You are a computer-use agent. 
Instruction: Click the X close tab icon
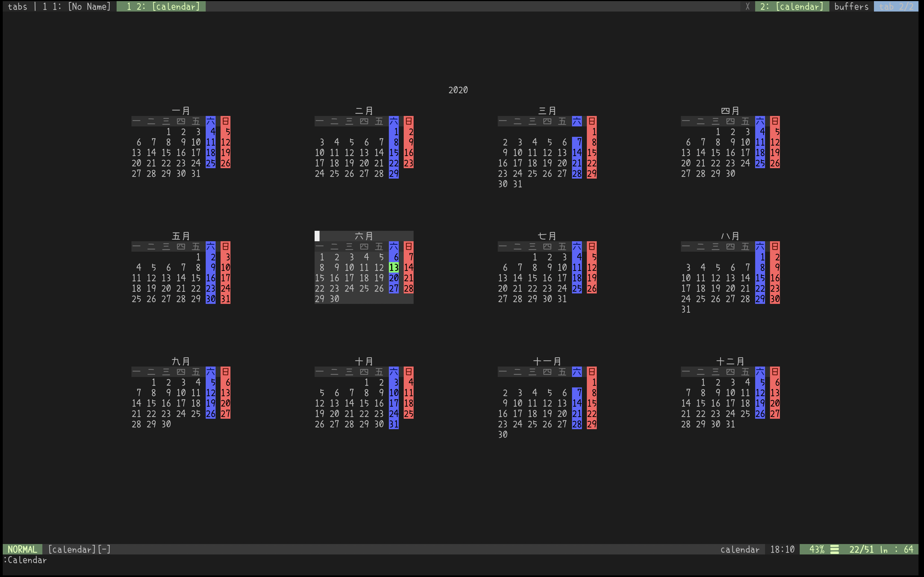pos(747,7)
